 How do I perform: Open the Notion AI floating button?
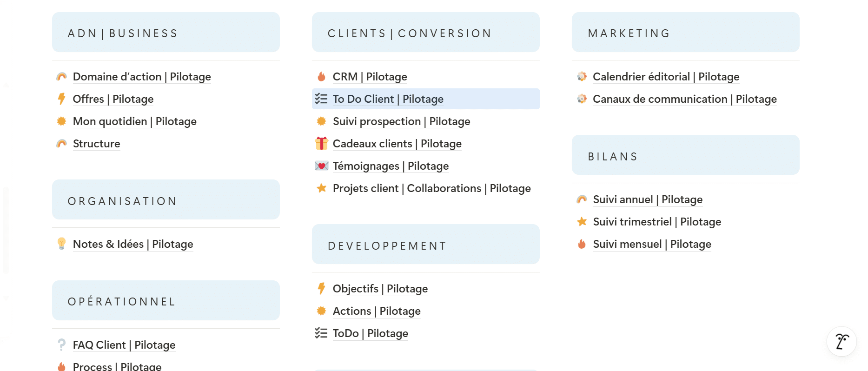click(x=841, y=341)
